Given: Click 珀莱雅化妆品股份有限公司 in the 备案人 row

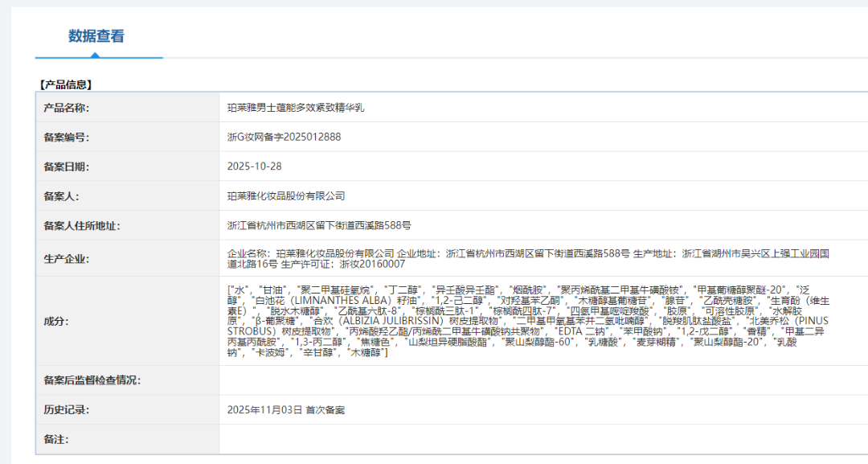Looking at the screenshot, I should (286, 196).
